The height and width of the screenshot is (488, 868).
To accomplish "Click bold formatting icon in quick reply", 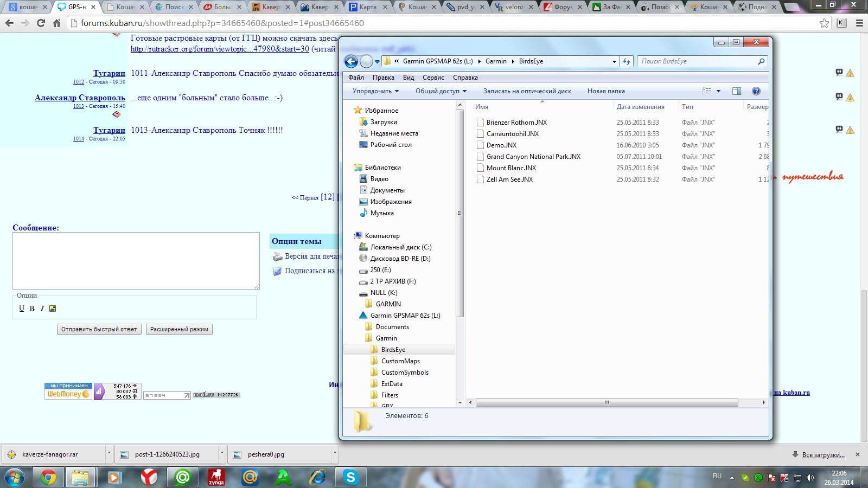I will coord(32,309).
